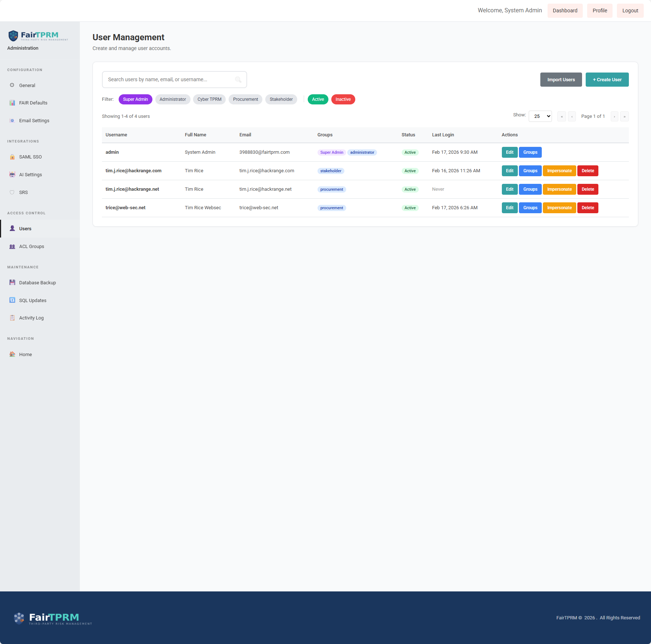Go to the last page arrow
This screenshot has height=644, width=651.
624,116
